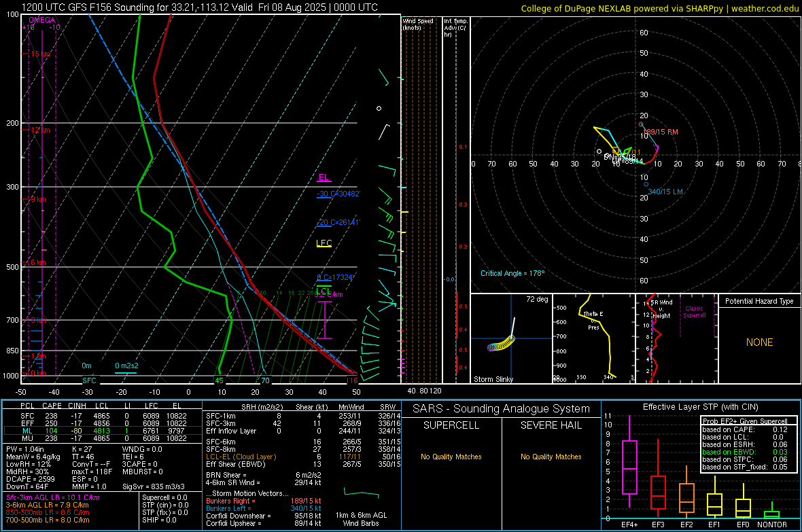Click the SigSvr = 835 m3/s3 value
Screen dimensions: 802x532
154,486
